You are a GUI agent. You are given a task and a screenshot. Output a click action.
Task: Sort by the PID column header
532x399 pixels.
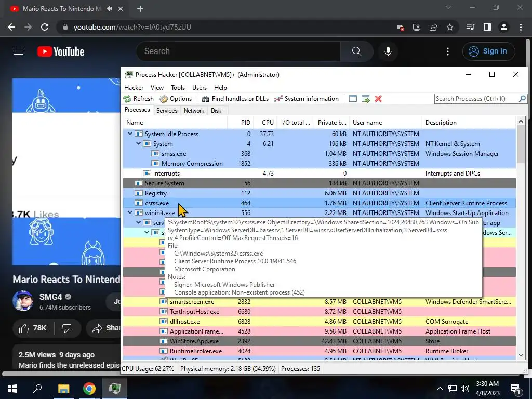pos(241,123)
